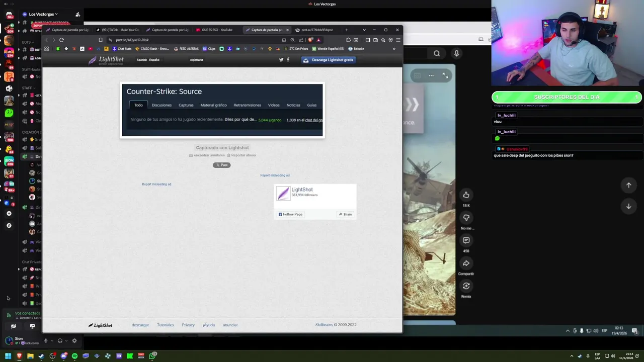Open the Counter-Strike: Source screenshot image
Screen dimensions: 644x362
tap(222, 110)
